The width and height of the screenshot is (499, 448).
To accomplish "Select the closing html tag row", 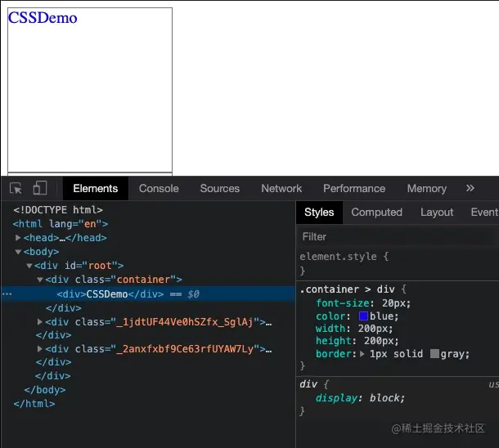I will (x=34, y=404).
